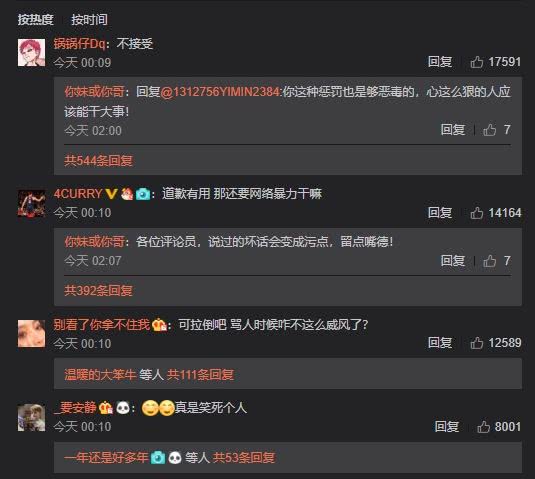535x479 pixels.
Task: Like the nested reply posted at 02:07
Action: (490, 261)
